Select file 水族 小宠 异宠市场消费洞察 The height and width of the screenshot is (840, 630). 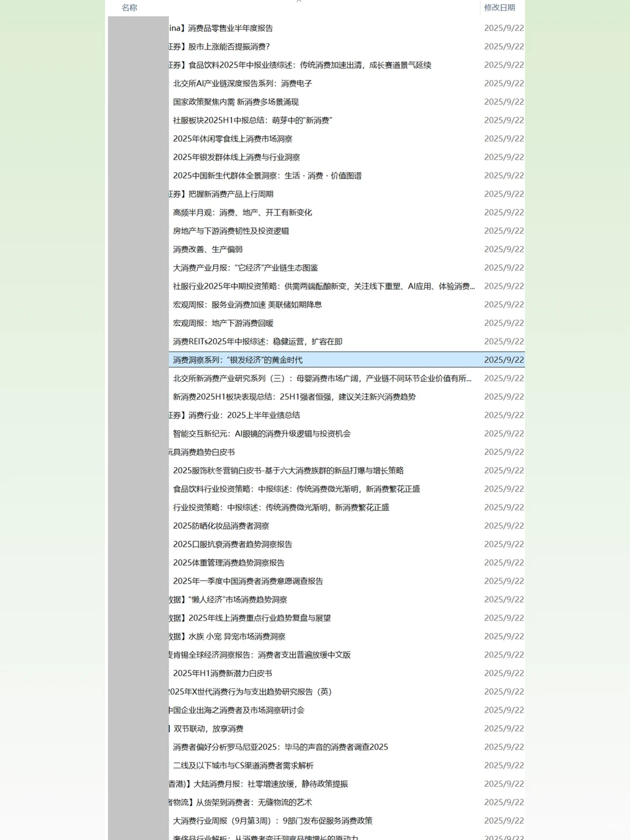(x=228, y=637)
